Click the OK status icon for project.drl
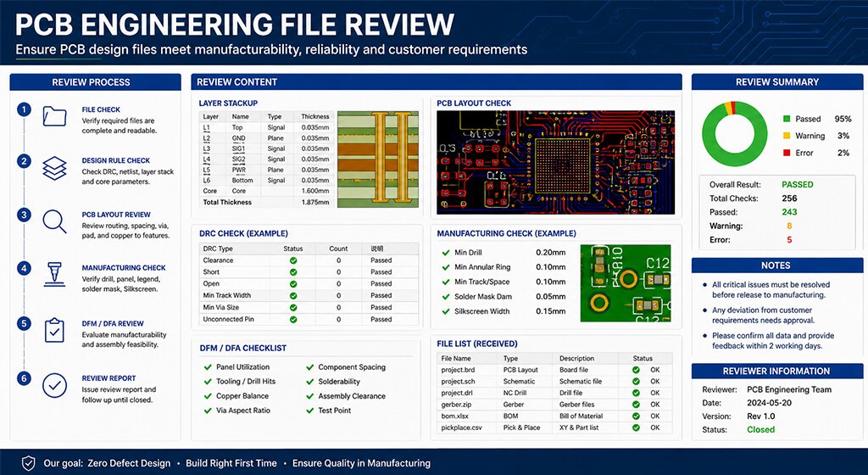Image resolution: width=868 pixels, height=475 pixels. click(x=636, y=393)
